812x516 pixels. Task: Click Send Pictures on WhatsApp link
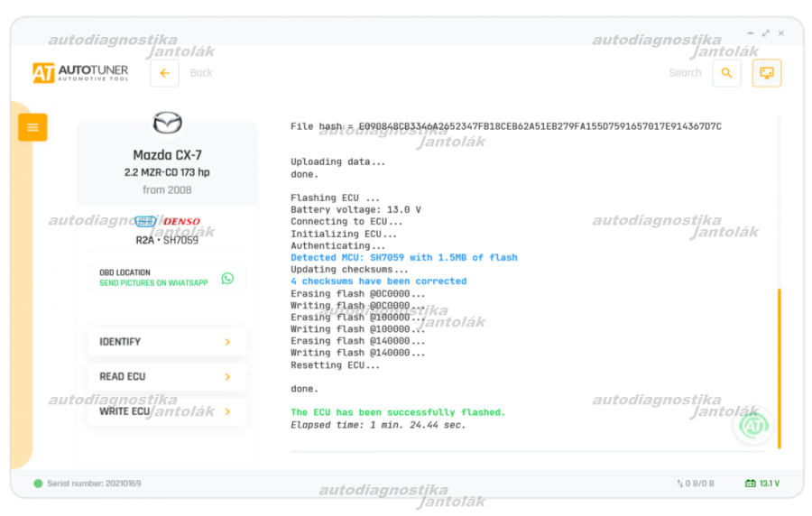pyautogui.click(x=153, y=283)
